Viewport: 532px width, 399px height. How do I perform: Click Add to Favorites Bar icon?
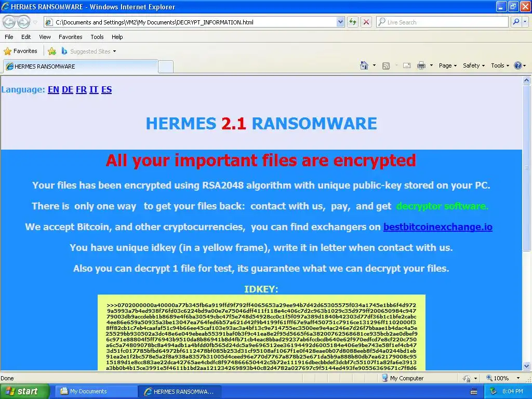[x=52, y=51]
